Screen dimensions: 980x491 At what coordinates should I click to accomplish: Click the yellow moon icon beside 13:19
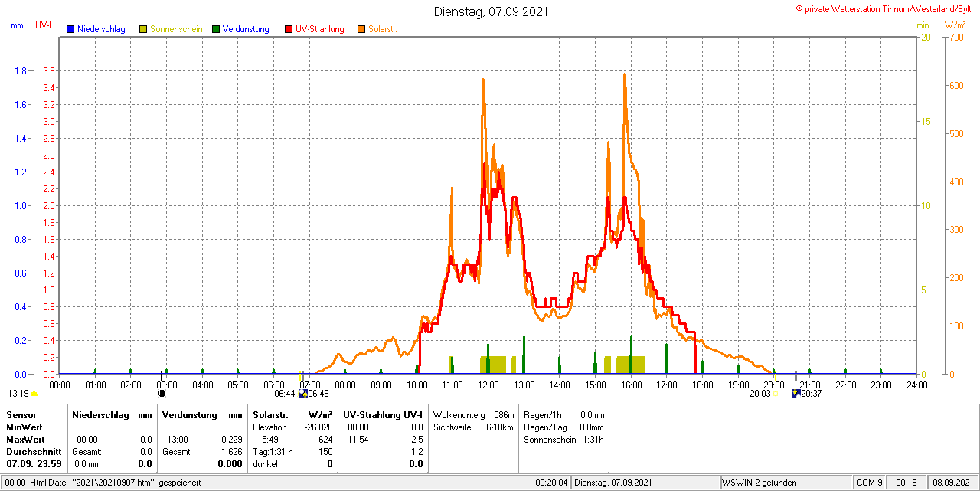(34, 394)
